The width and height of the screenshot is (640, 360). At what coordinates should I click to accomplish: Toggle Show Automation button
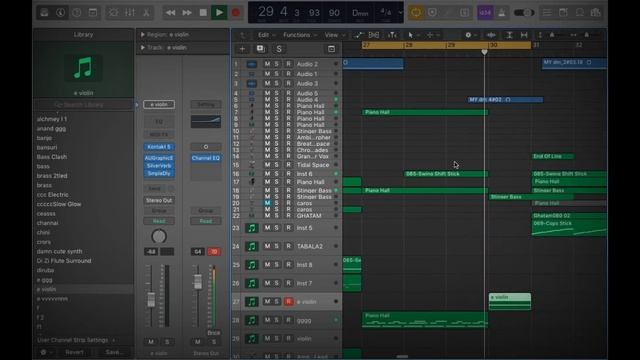pos(358,35)
